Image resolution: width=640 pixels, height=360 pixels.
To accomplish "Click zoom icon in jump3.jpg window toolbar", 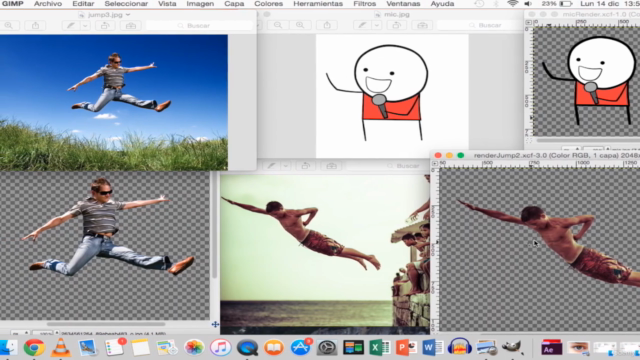I will point(9,26).
